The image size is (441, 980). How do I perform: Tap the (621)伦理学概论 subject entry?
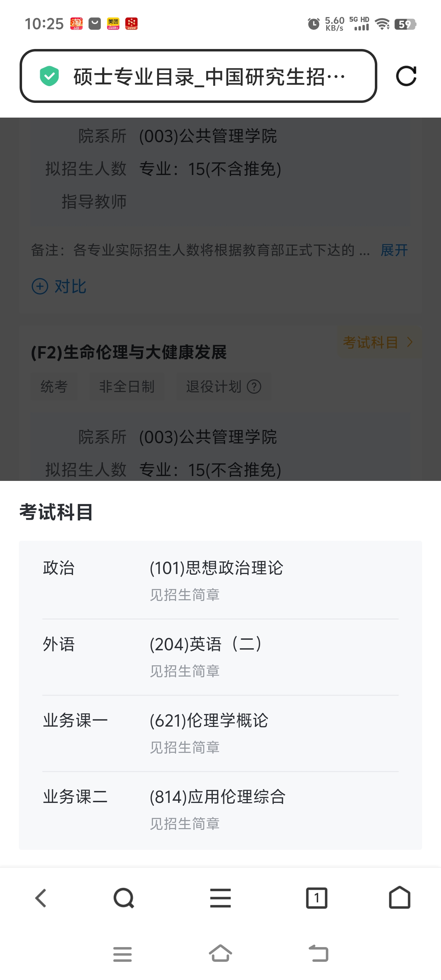[x=209, y=721]
